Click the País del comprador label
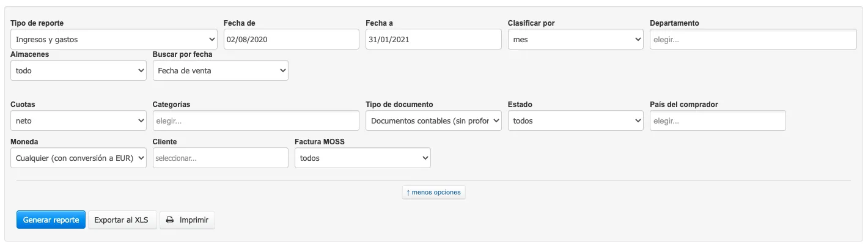Viewport: 868px width, 244px height. 684,105
